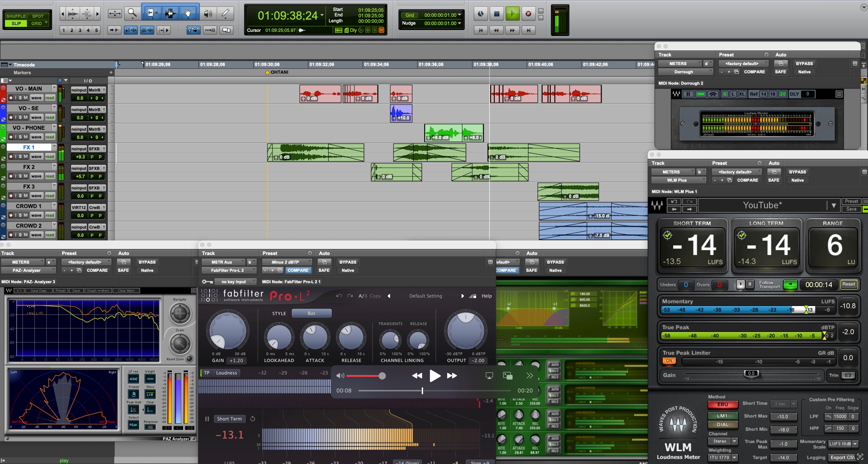Open VO - MAIN track name dropdown
This screenshot has height=464, width=868.
tap(54, 88)
